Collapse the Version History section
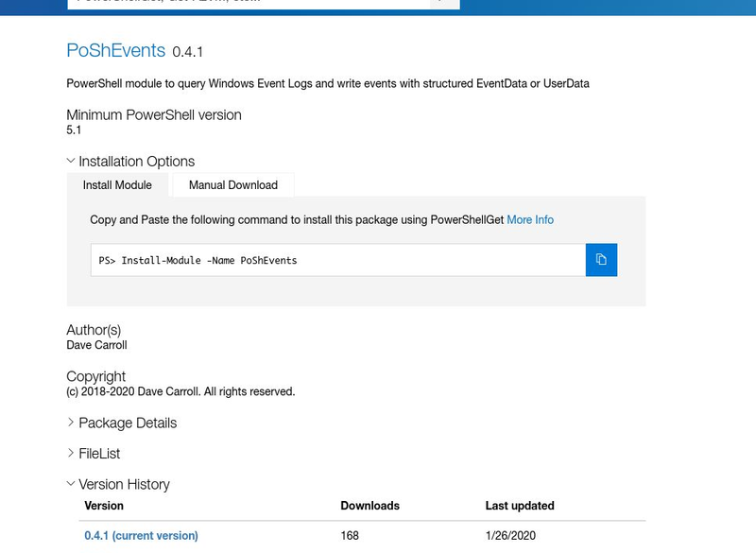Screen dimensions: 756x553 coord(118,484)
